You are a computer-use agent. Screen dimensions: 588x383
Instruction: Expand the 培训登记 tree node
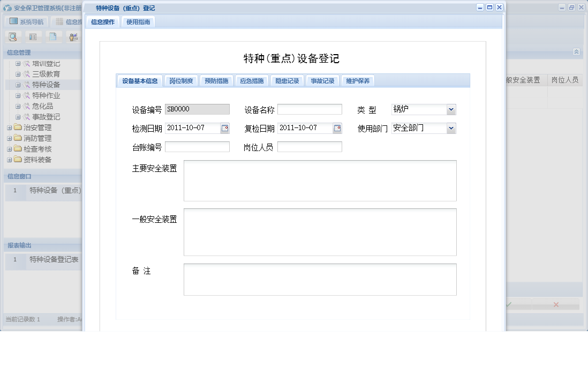(18, 63)
